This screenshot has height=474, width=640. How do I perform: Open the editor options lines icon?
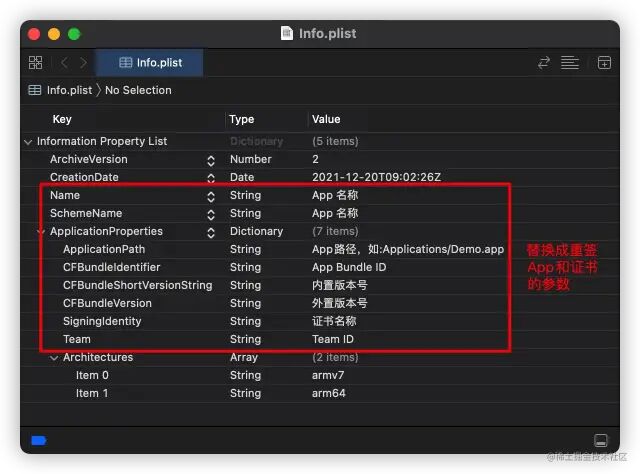569,62
